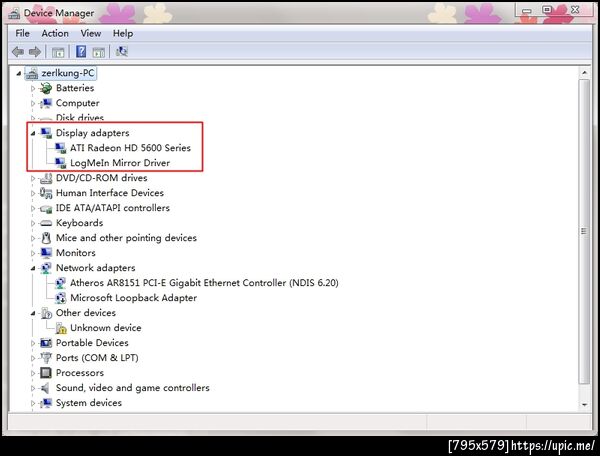Click the Keyboards category icon
Screen dimensions: 600x456
tap(46, 223)
